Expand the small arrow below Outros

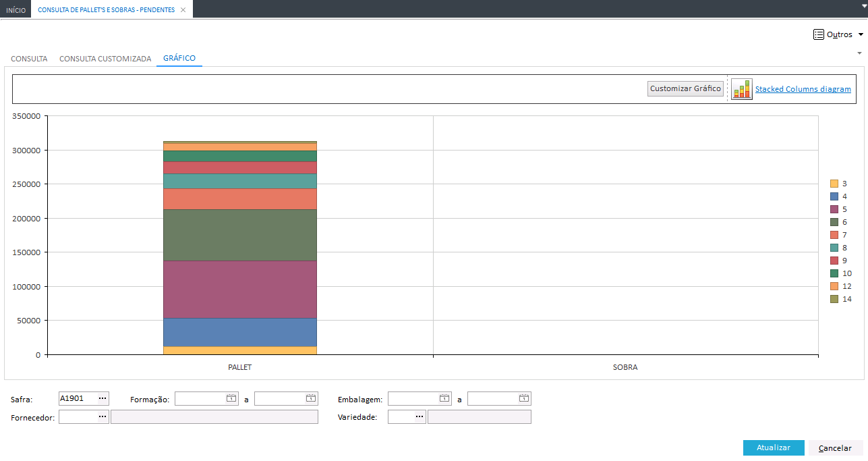[859, 53]
